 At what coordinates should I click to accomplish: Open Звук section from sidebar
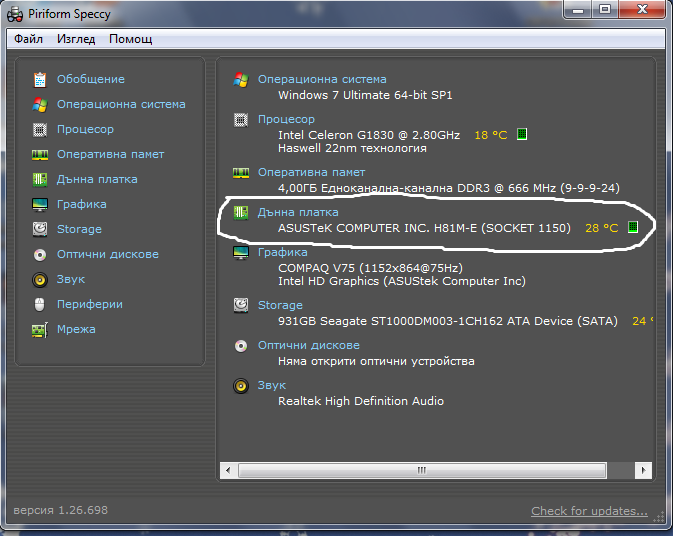(71, 280)
